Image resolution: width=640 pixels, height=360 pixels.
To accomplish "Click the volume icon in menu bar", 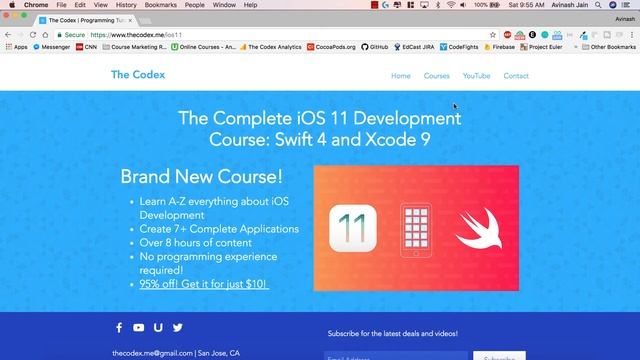I will (463, 5).
